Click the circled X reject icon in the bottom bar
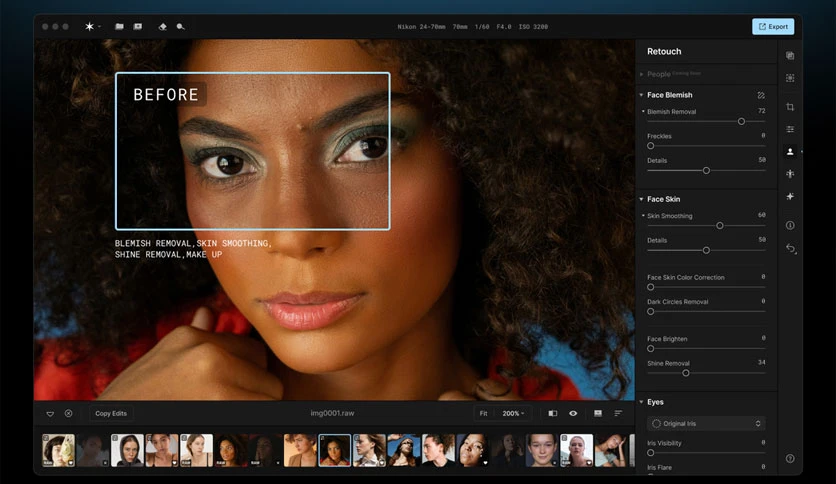The width and height of the screenshot is (836, 484). click(x=69, y=413)
